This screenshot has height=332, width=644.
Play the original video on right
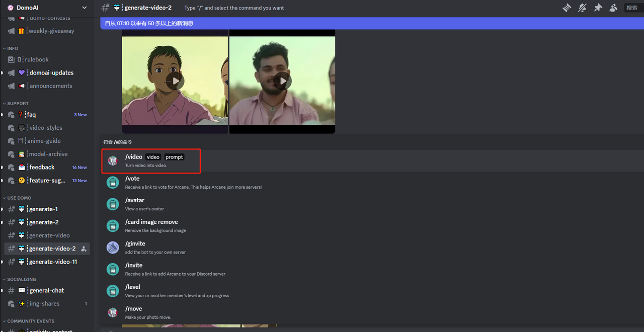click(x=283, y=80)
